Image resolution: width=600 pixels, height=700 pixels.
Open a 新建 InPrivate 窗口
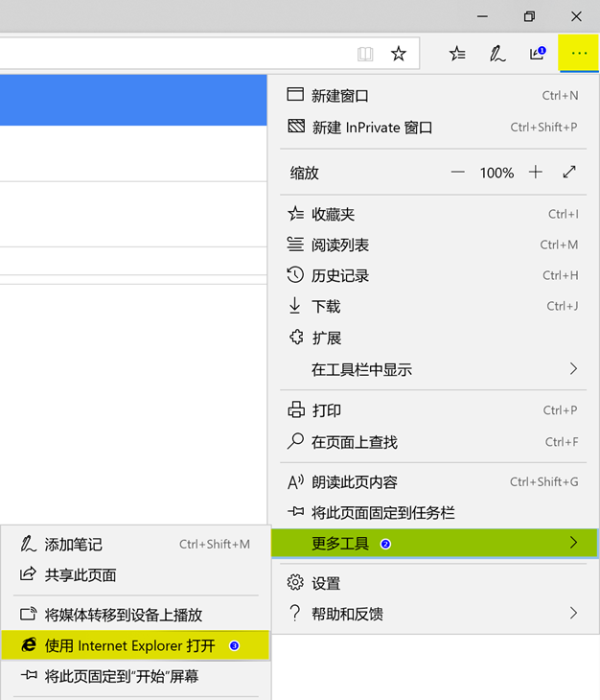[433, 128]
